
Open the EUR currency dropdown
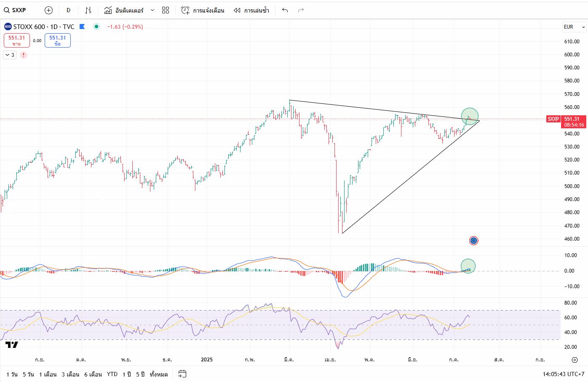tap(574, 27)
